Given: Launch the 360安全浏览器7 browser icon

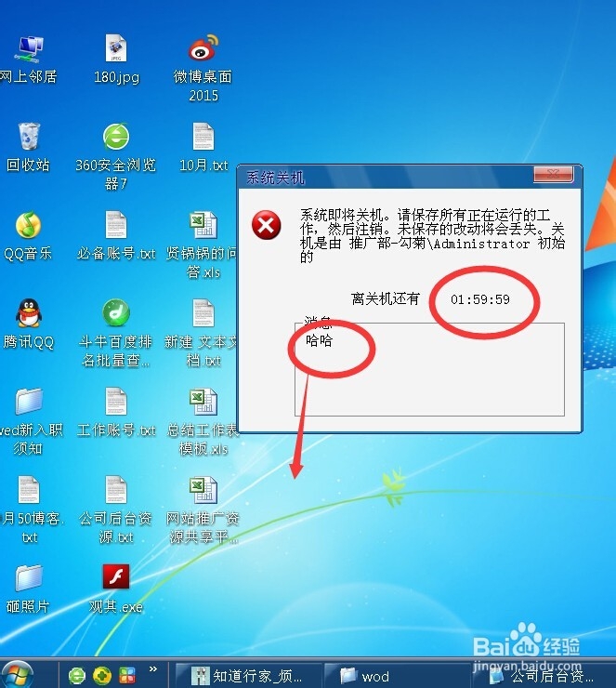Looking at the screenshot, I should coord(116,137).
